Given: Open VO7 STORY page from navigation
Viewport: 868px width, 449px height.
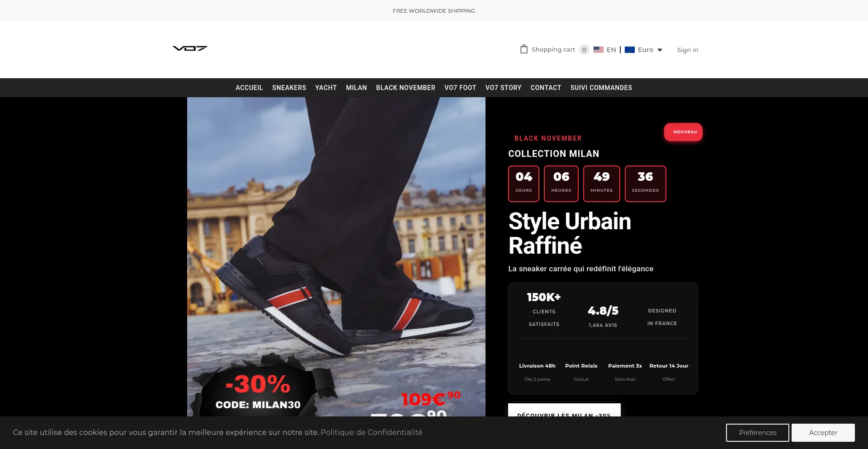Looking at the screenshot, I should (503, 88).
